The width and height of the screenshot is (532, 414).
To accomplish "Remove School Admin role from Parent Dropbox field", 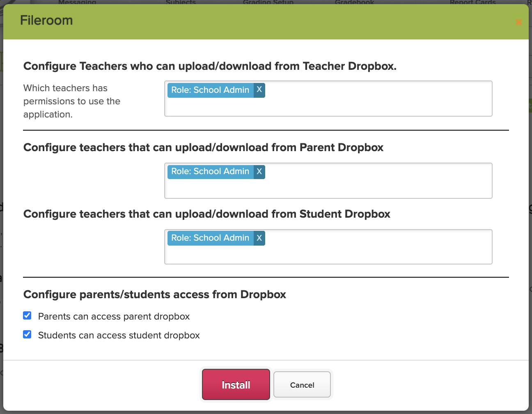I will tap(259, 172).
